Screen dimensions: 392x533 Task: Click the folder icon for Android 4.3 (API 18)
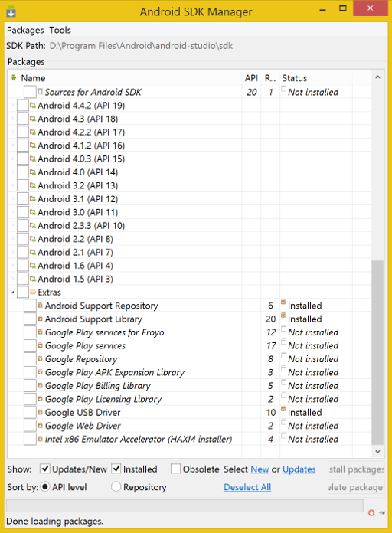(x=33, y=119)
